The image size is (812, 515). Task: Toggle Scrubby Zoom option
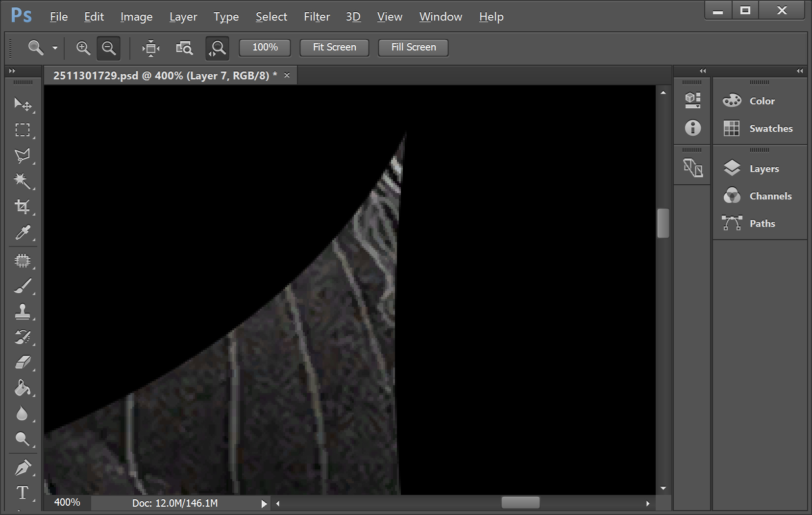[217, 48]
